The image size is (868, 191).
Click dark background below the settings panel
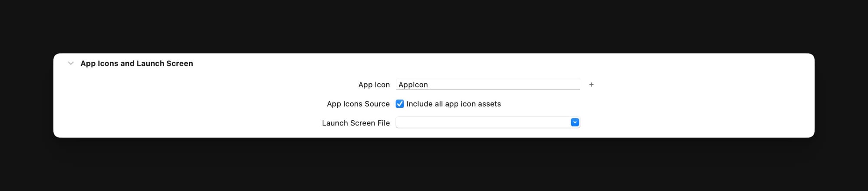pyautogui.click(x=434, y=165)
